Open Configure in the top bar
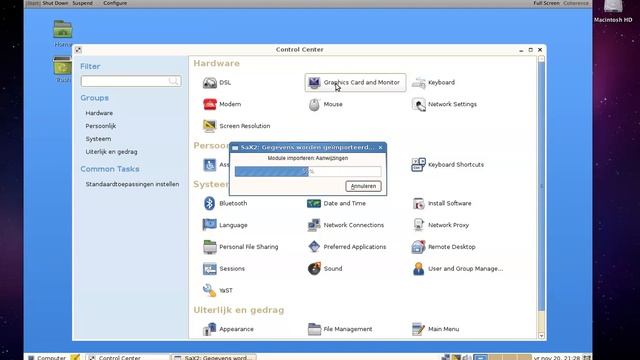Image resolution: width=640 pixels, height=360 pixels. pyautogui.click(x=115, y=3)
